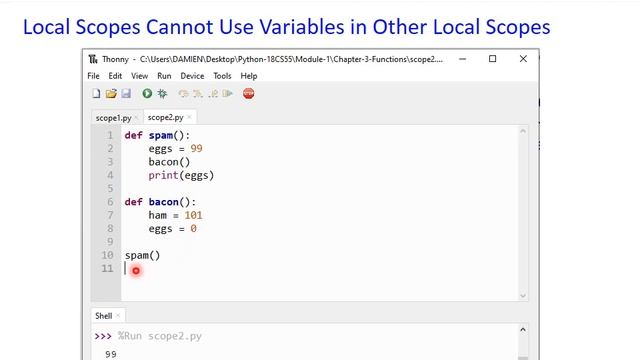This screenshot has height=360, width=640.
Task: Click line number 11 in gutter
Action: tap(107, 269)
